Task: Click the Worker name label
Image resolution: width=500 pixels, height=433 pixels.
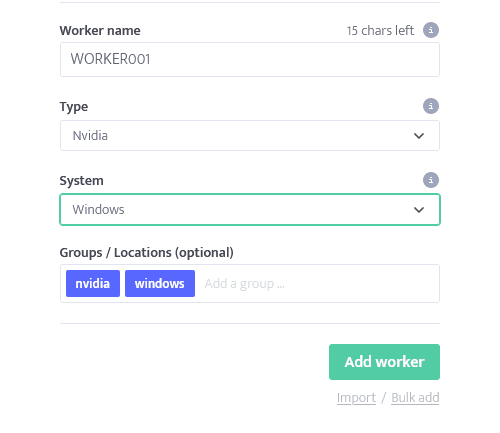Action: [100, 31]
